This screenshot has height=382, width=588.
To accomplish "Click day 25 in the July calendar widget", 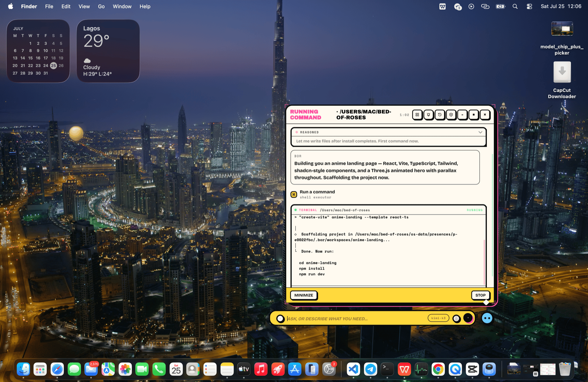I will tap(53, 65).
